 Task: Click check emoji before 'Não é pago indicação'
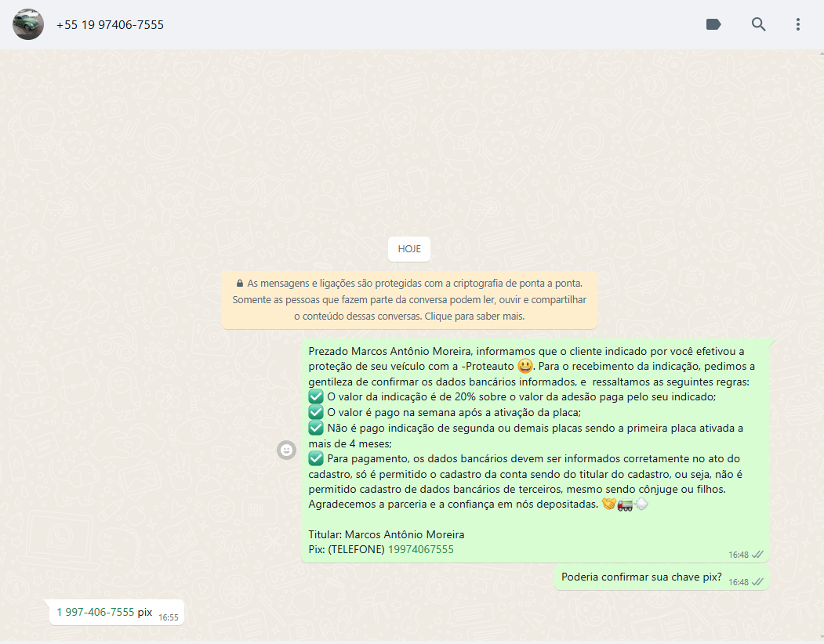(316, 428)
